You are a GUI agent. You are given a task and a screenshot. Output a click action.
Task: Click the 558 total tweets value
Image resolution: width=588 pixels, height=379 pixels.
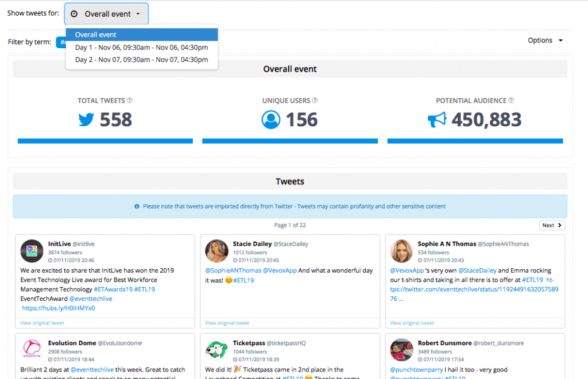point(116,119)
